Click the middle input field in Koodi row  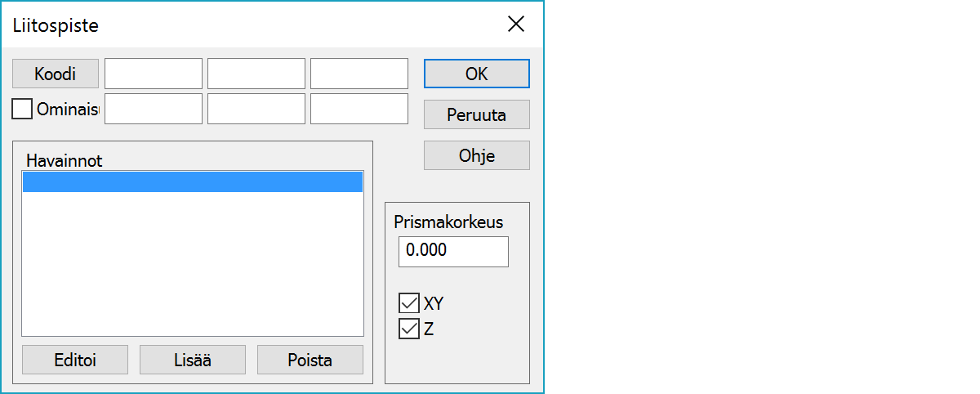[256, 74]
